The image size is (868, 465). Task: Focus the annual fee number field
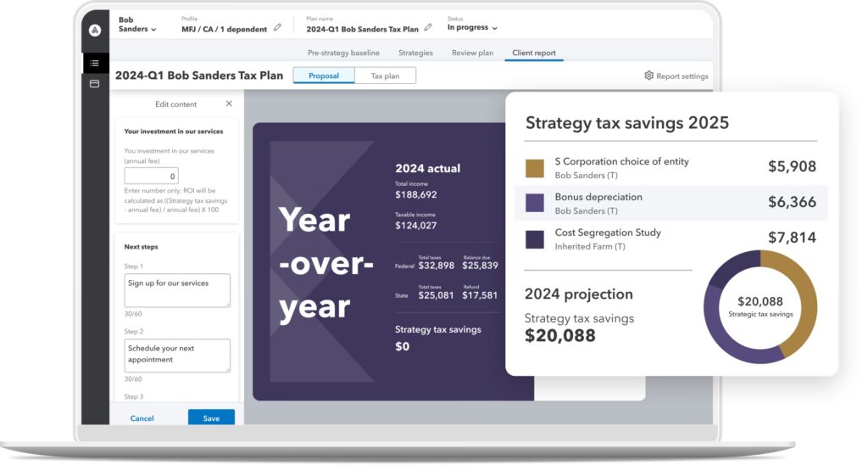point(151,176)
